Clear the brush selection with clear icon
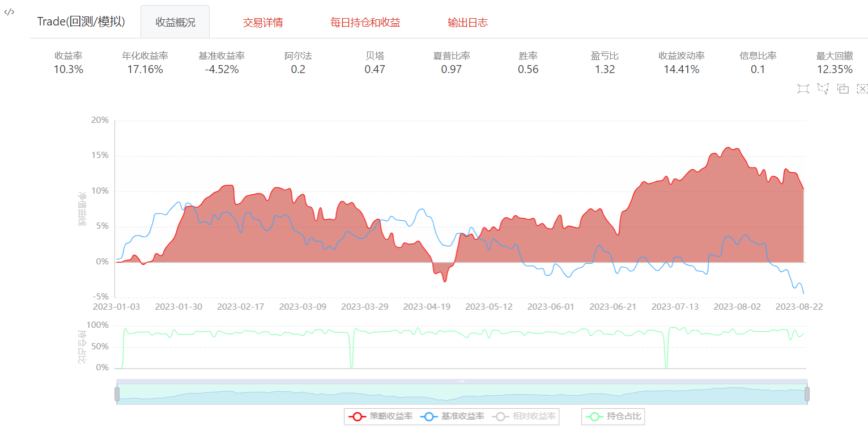868x432 pixels. click(862, 89)
